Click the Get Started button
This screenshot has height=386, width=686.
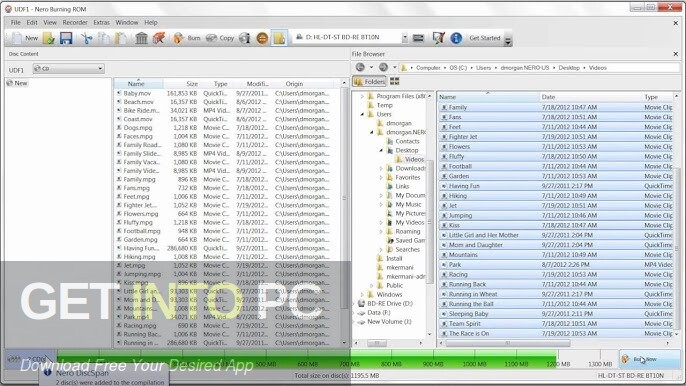tap(485, 38)
